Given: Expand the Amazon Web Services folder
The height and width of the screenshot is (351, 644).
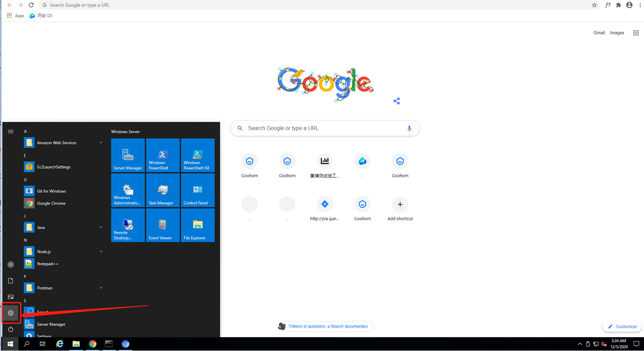Looking at the screenshot, I should pos(64,143).
